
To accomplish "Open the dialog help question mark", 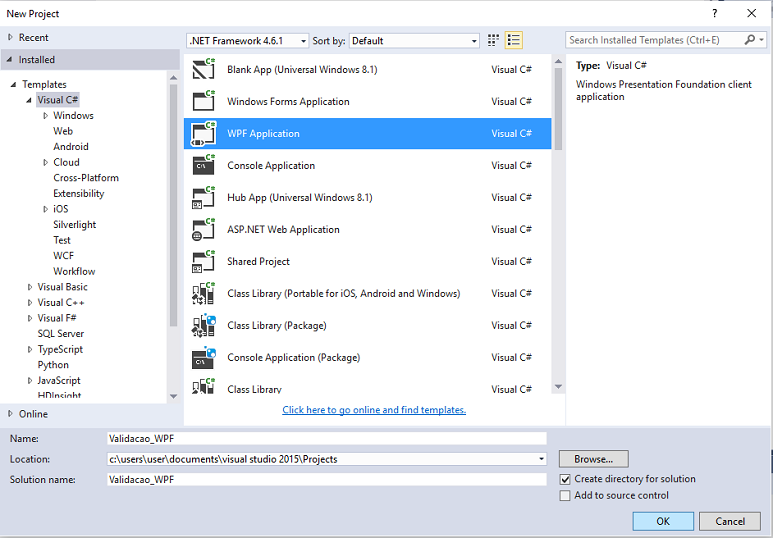I will point(715,14).
